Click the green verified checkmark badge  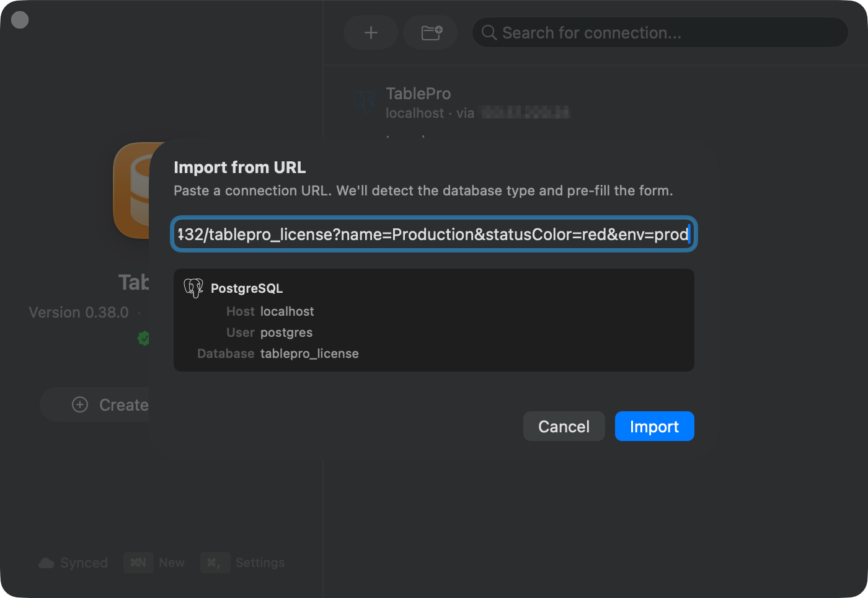click(143, 338)
